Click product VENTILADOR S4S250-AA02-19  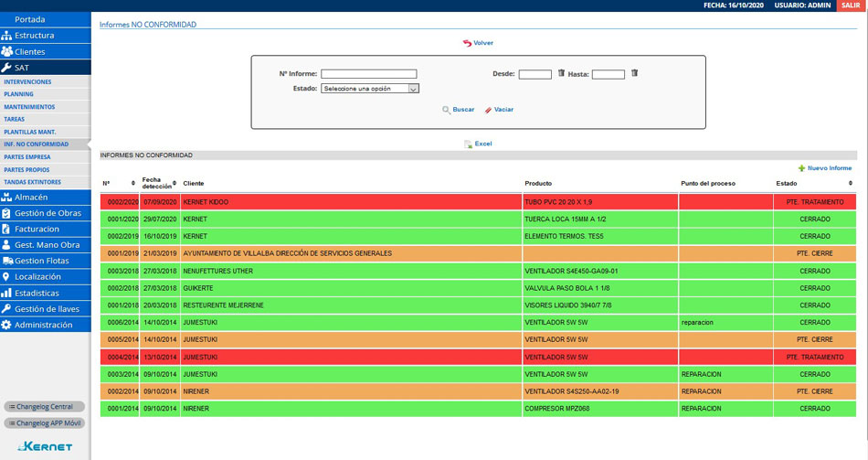tap(572, 391)
